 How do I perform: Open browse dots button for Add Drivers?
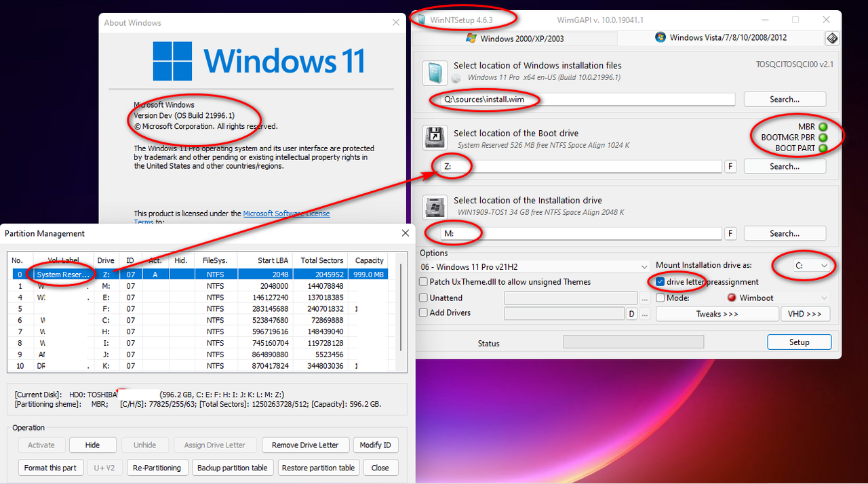pyautogui.click(x=645, y=313)
